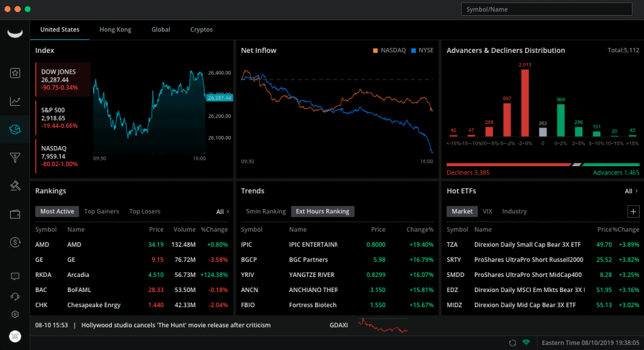Open the Charts line-graph icon in sidebar
This screenshot has height=350, width=644.
click(15, 101)
